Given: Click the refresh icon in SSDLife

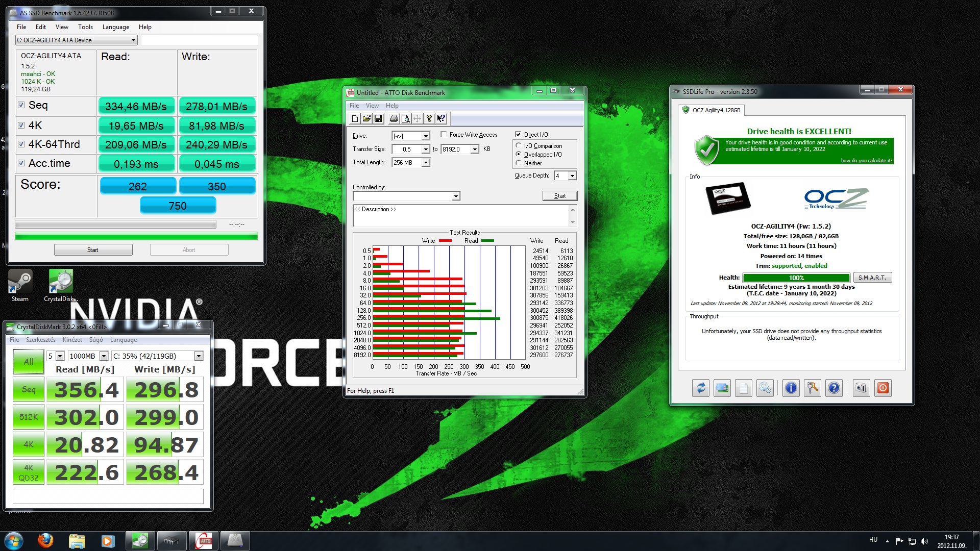Looking at the screenshot, I should (x=701, y=388).
